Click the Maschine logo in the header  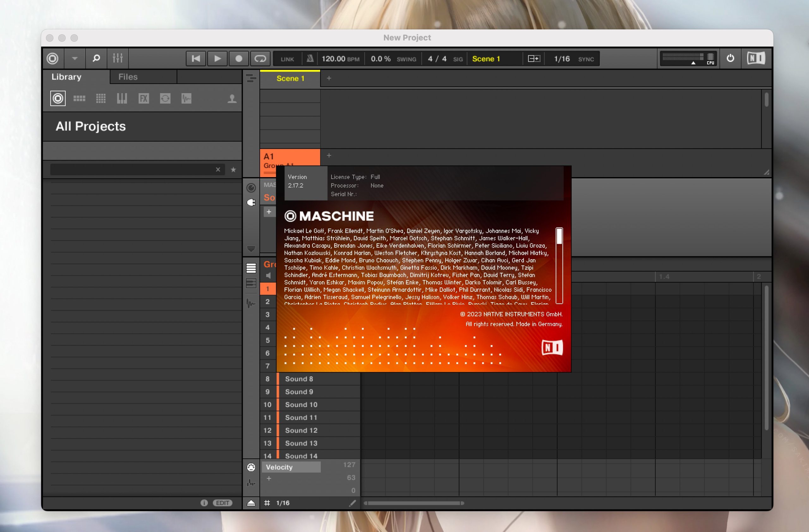pyautogui.click(x=52, y=59)
